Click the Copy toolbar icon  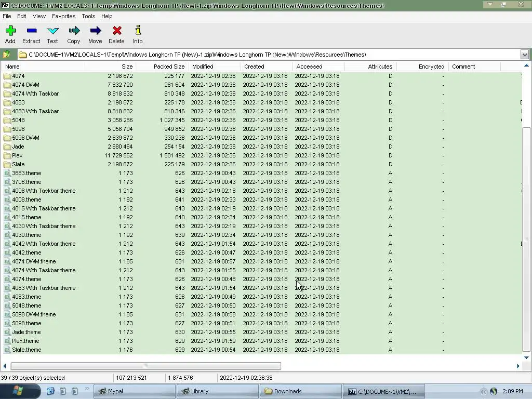74,31
